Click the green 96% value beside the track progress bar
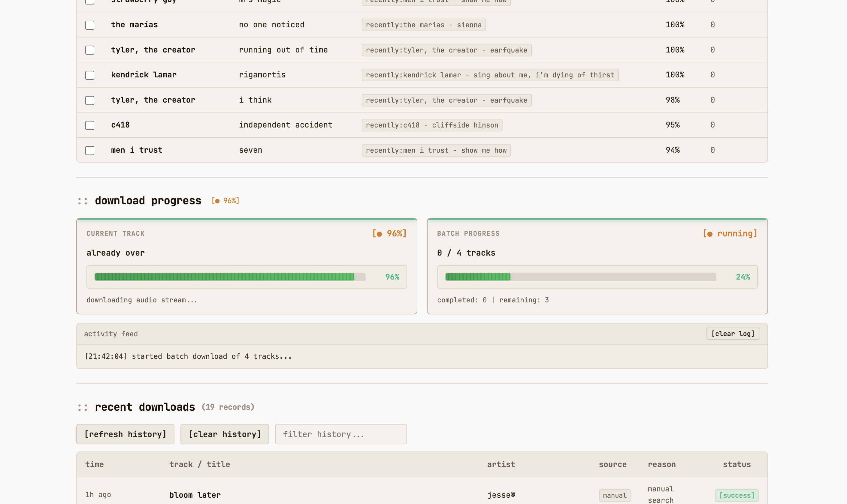 392,277
